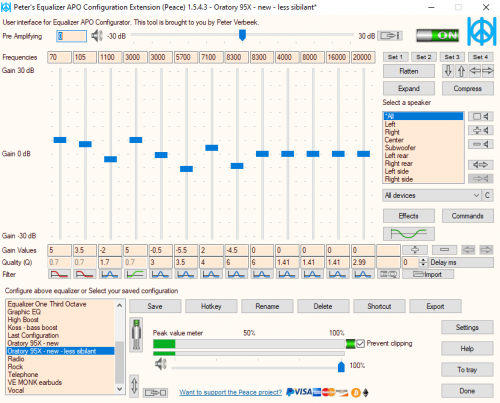Viewport: 500px width, 403px height.
Task: Click the Flatten button
Action: 409,71
